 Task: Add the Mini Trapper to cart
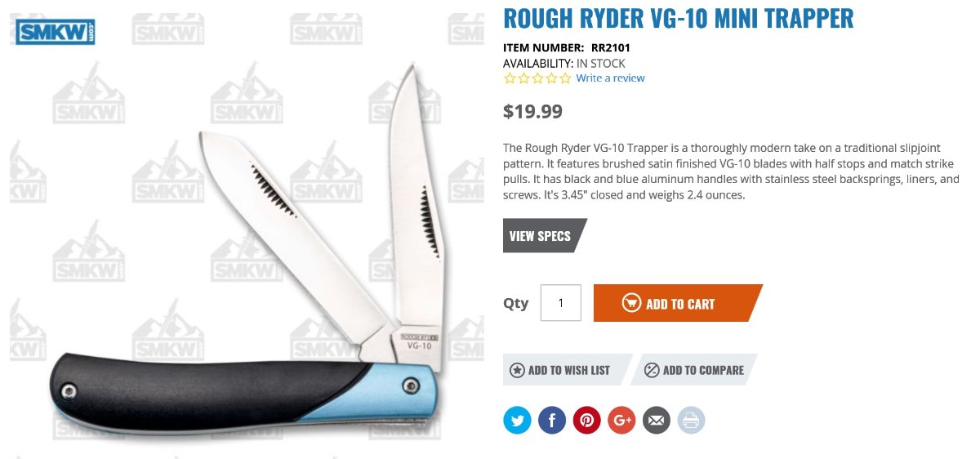(678, 303)
